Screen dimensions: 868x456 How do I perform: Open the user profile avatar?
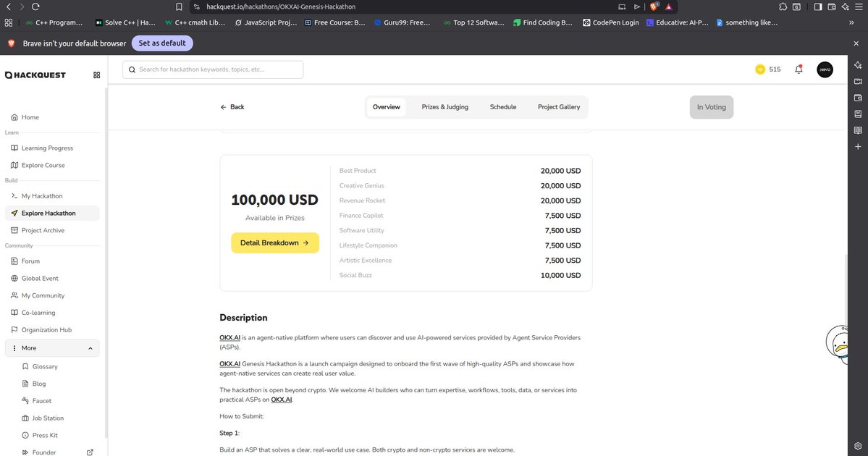pos(825,69)
